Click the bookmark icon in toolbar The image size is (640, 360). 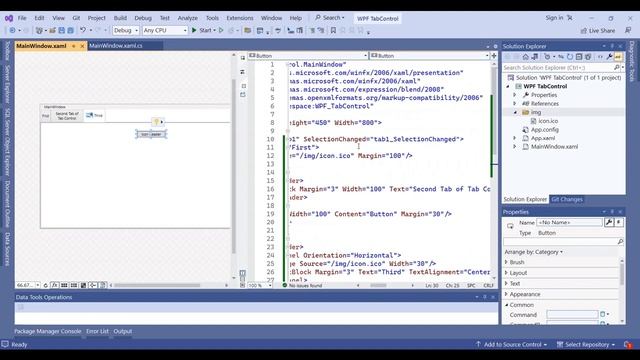tap(333, 30)
